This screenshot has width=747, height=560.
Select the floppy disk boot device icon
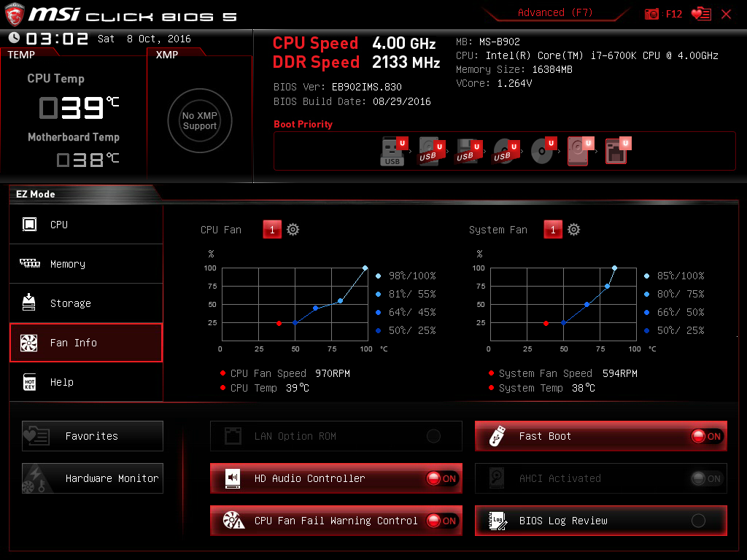[618, 151]
